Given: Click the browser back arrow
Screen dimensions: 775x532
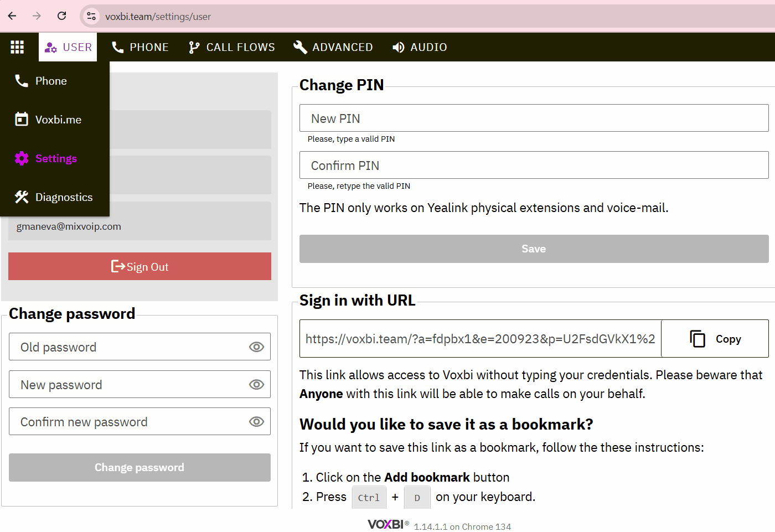Looking at the screenshot, I should [12, 16].
